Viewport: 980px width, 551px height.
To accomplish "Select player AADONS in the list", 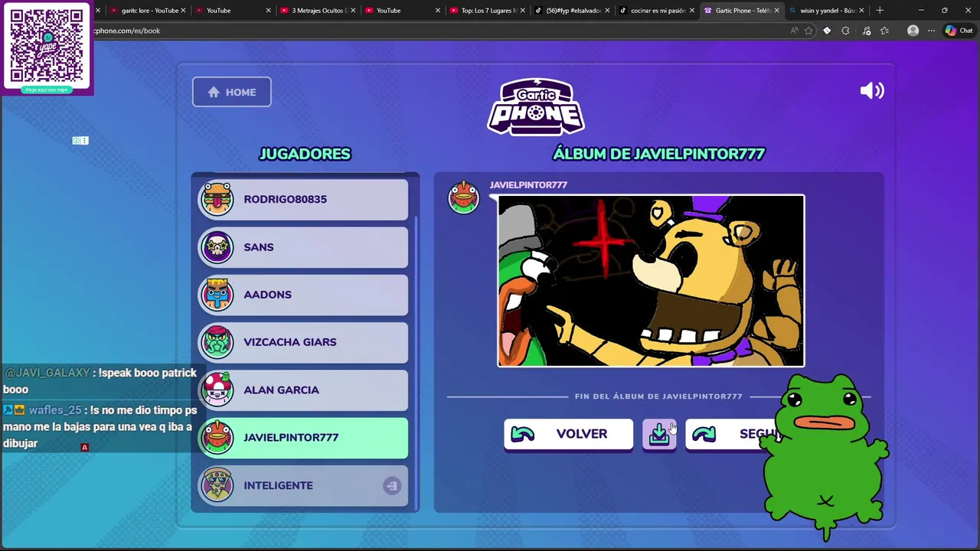I will (304, 295).
